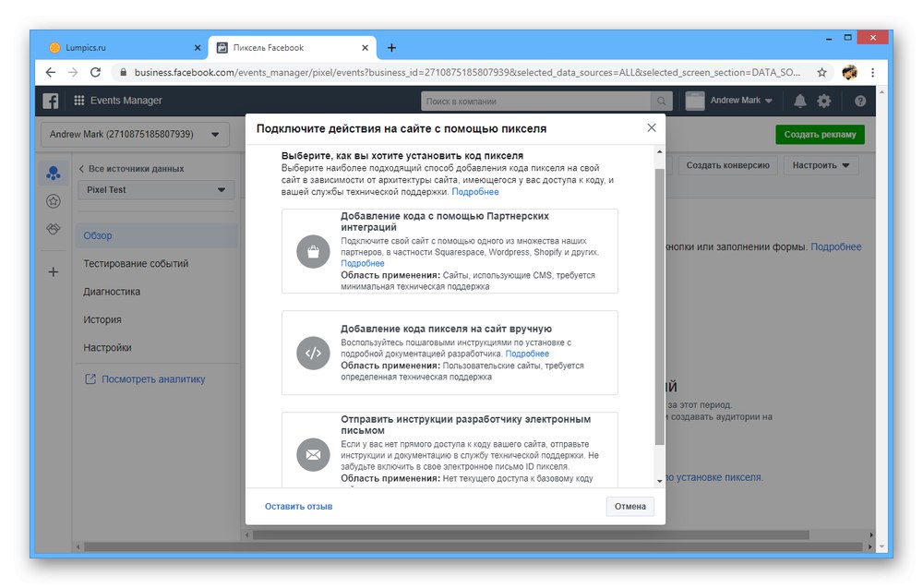This screenshot has height=588, width=923.
Task: Click the dialog vertical scrollbar thumb
Action: pyautogui.click(x=659, y=306)
